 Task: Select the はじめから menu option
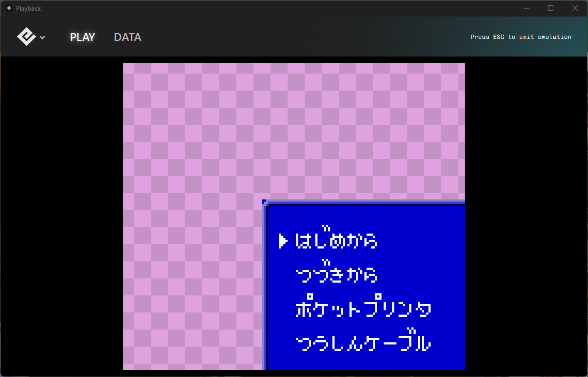[x=336, y=241]
